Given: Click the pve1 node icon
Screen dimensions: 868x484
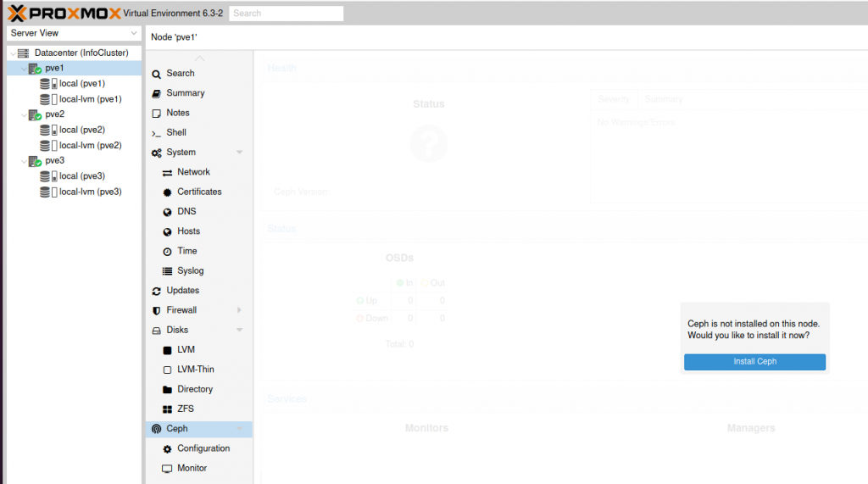Looking at the screenshot, I should pyautogui.click(x=35, y=69).
